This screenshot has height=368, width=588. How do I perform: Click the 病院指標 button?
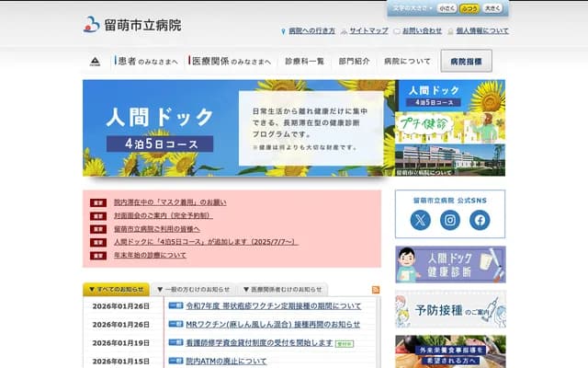[x=467, y=61]
